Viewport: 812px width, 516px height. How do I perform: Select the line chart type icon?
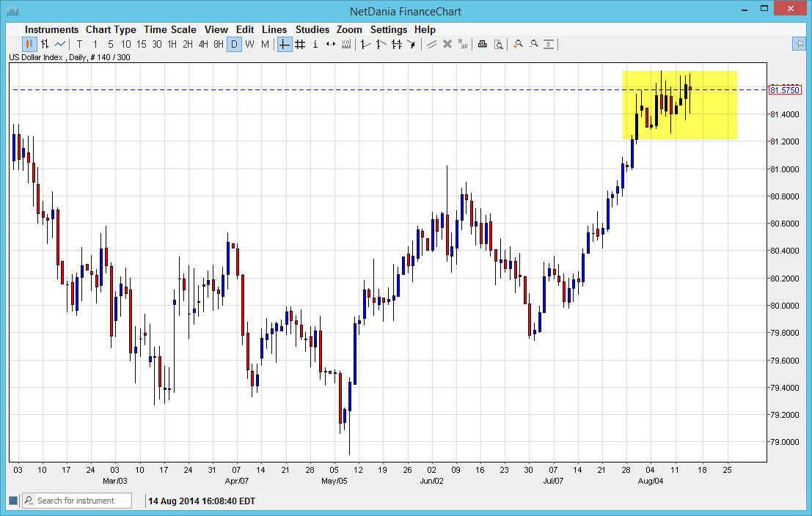60,44
